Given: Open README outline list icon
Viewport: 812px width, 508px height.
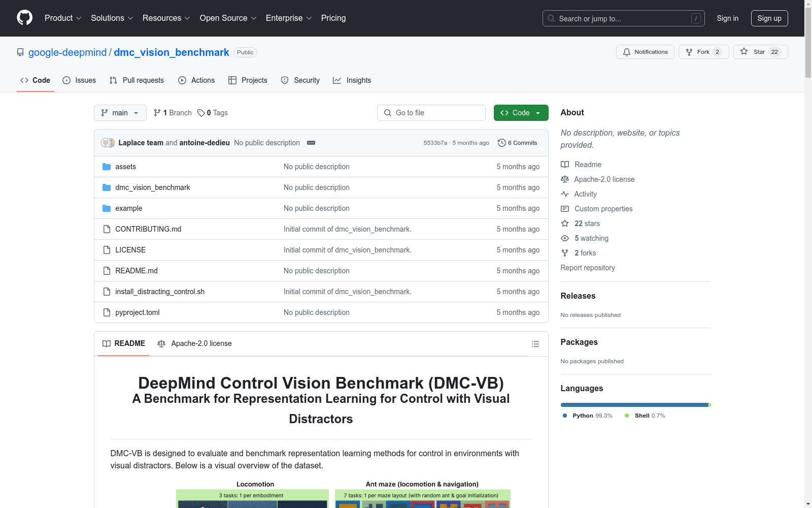Looking at the screenshot, I should coord(535,344).
